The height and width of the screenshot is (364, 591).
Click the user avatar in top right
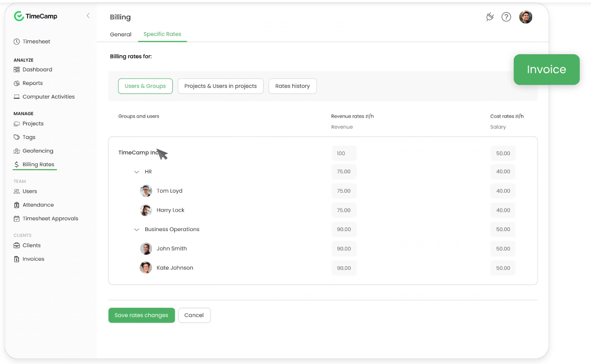click(x=526, y=17)
